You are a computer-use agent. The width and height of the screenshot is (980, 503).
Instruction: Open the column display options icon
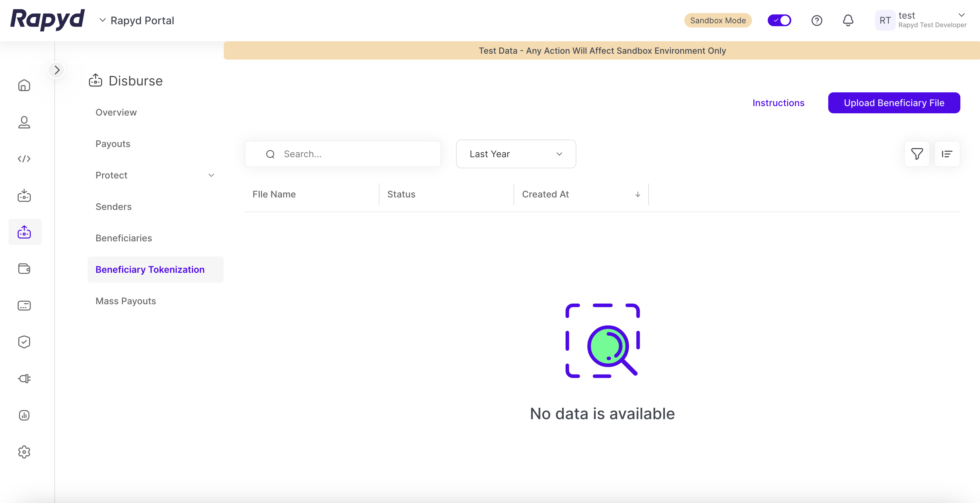pyautogui.click(x=947, y=154)
